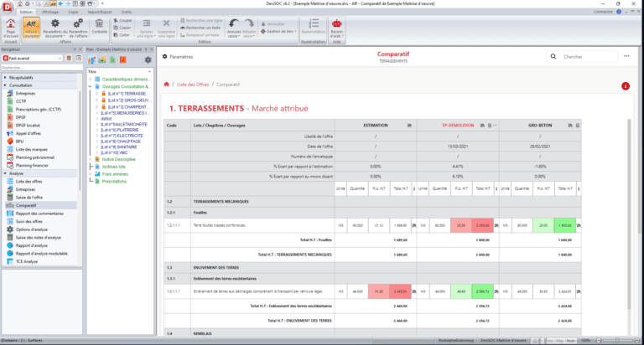This screenshot has width=644, height=345.
Task: Switch to the Affichage ribbon tab
Action: point(50,13)
